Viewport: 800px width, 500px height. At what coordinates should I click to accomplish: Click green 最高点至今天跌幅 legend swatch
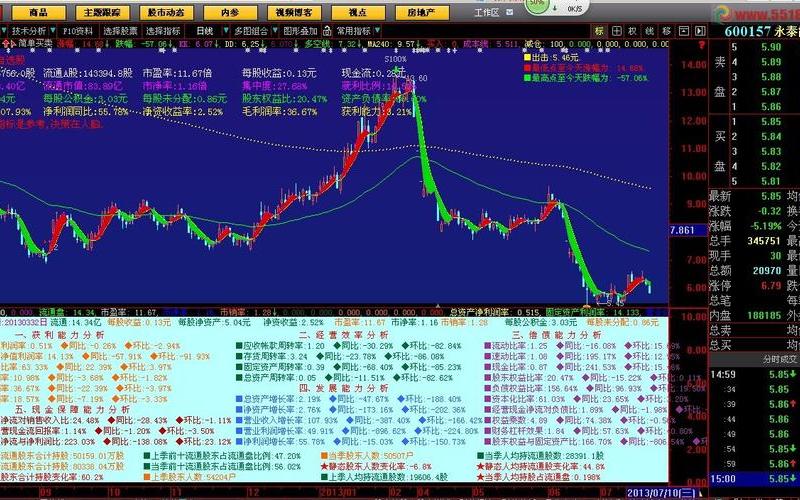point(528,78)
